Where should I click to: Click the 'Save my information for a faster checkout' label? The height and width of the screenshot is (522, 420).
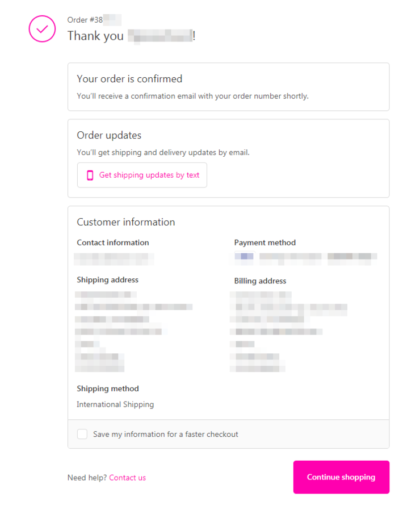166,435
